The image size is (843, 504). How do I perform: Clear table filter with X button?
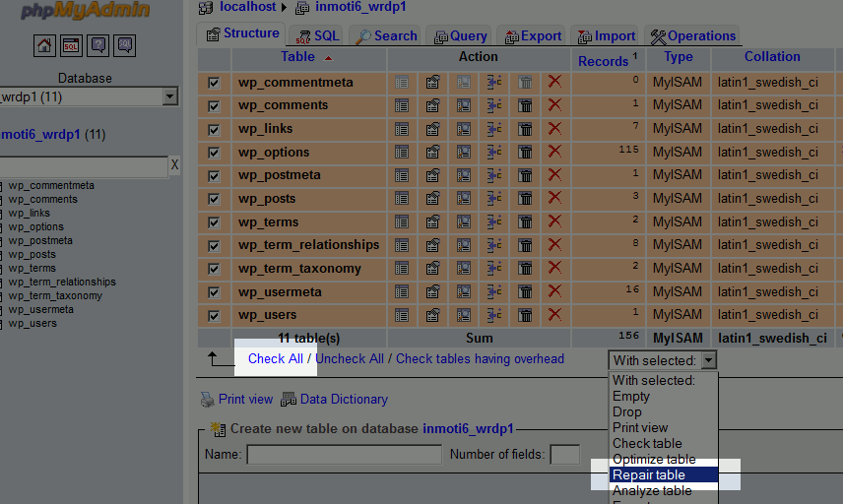174,164
